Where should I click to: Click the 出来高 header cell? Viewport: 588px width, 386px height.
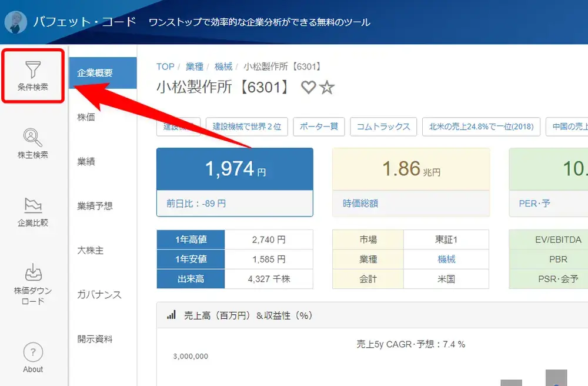click(x=191, y=279)
